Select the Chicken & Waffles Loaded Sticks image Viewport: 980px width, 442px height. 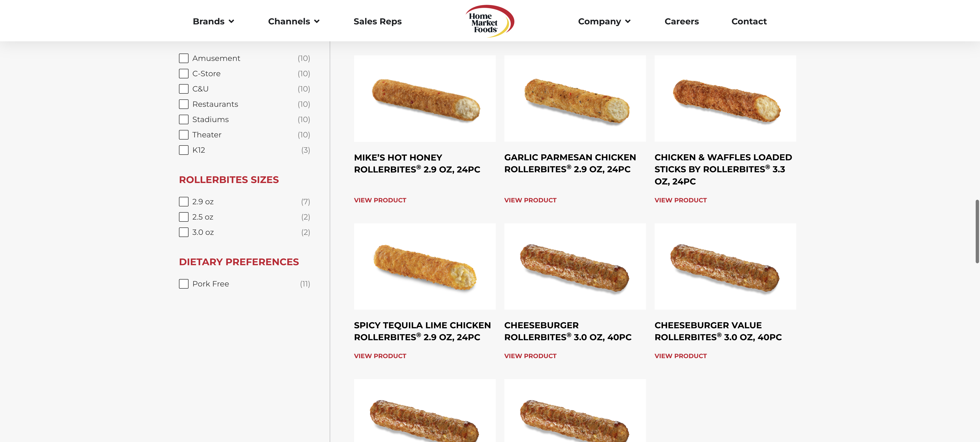coord(725,99)
